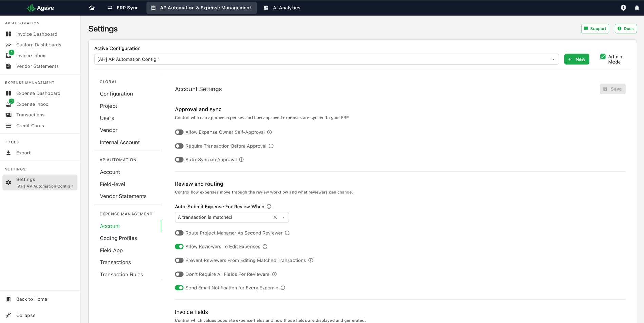Select Field-level under AP Automation settings
644x323 pixels.
pyautogui.click(x=112, y=184)
